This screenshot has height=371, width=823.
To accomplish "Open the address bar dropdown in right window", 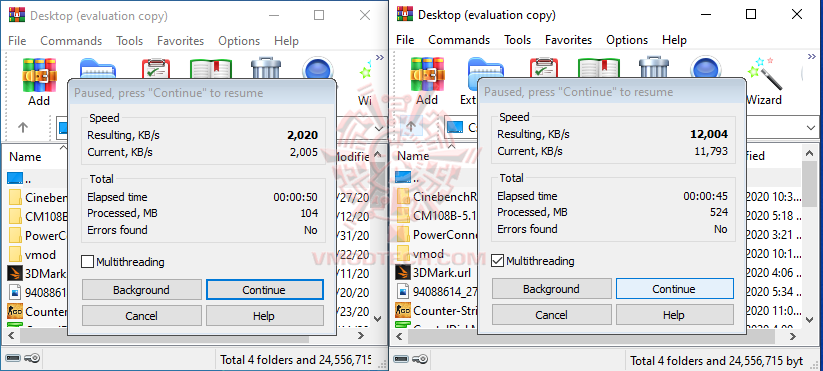I will click(811, 128).
